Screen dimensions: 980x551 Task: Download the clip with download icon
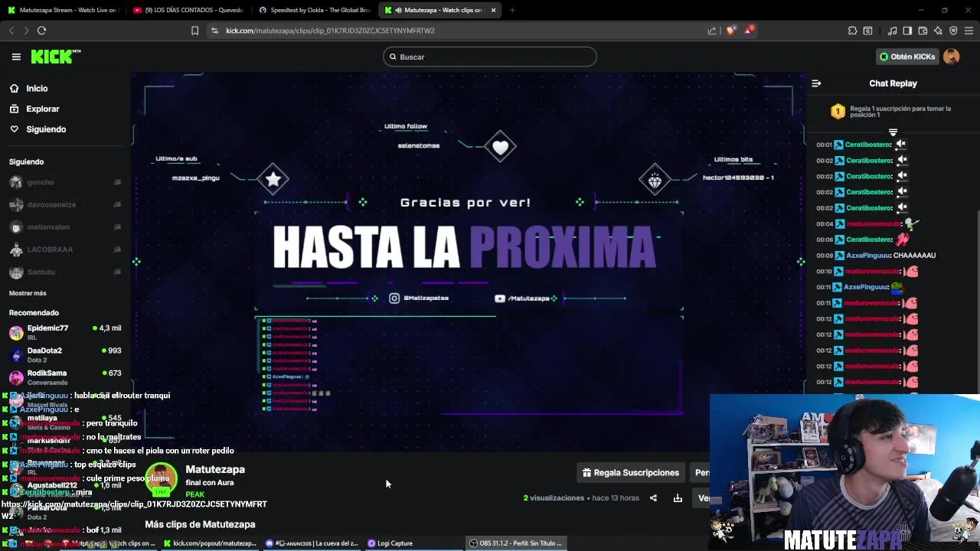click(x=678, y=498)
